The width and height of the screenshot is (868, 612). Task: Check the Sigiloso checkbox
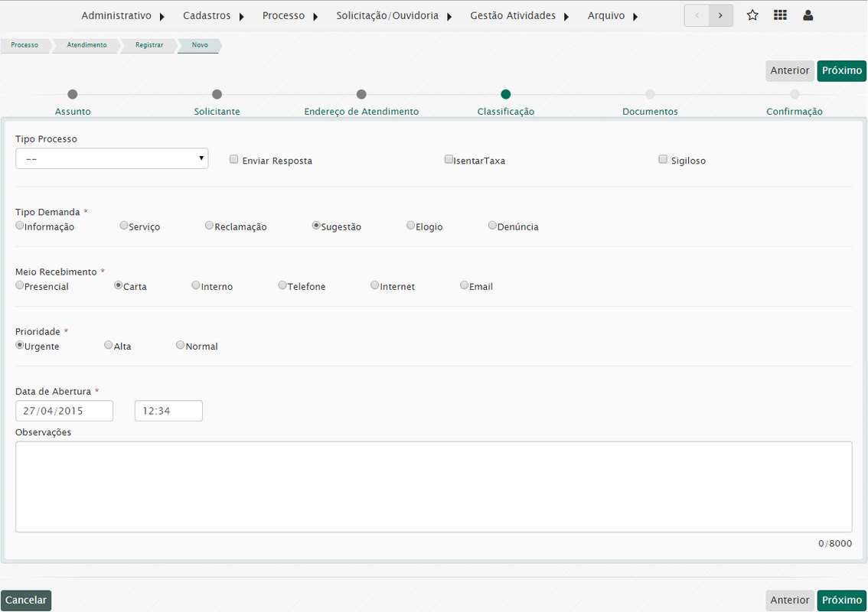(663, 160)
